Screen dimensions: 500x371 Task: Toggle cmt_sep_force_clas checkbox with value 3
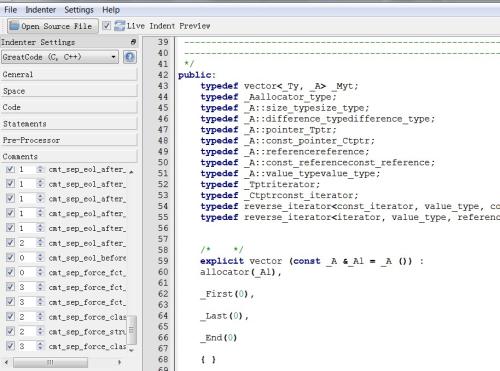coord(10,346)
